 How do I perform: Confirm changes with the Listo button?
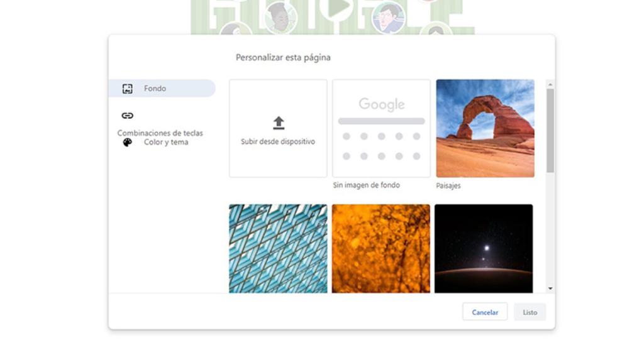click(x=530, y=311)
